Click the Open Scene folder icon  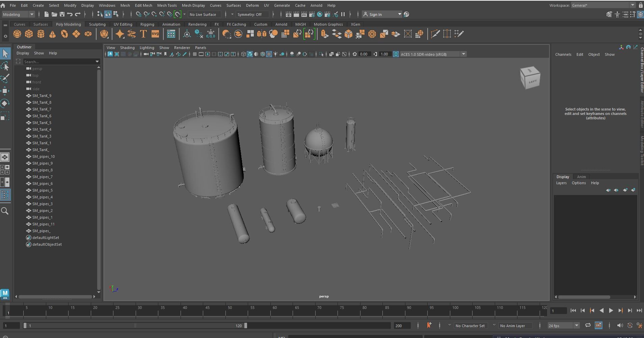(54, 14)
